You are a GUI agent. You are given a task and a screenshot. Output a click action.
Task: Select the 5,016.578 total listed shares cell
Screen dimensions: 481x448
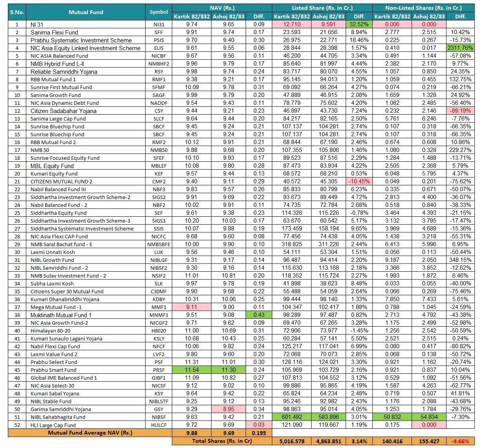[x=292, y=441]
